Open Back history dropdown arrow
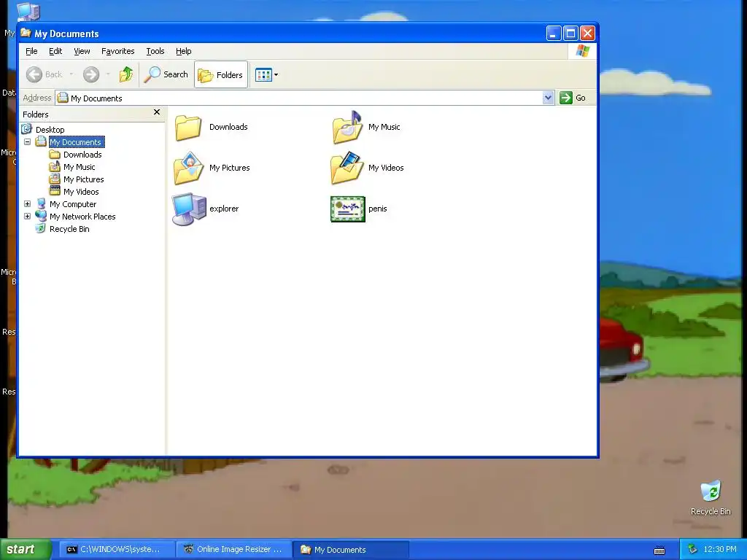747x560 pixels. coord(71,74)
